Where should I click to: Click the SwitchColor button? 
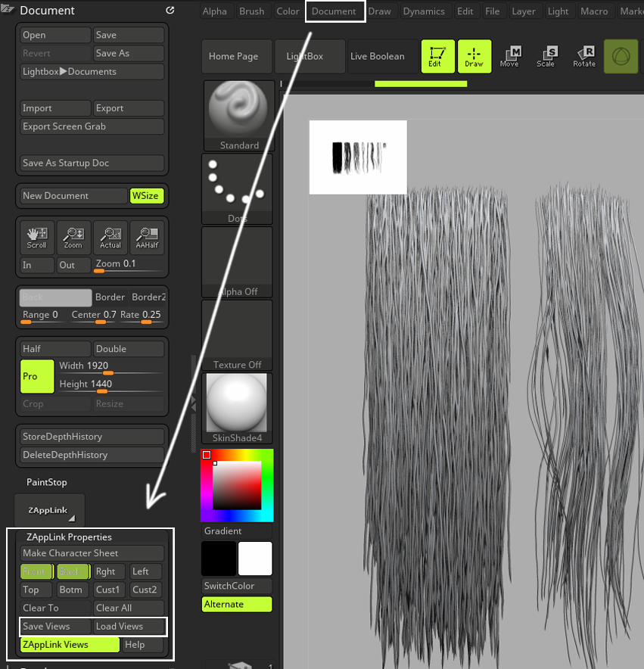click(237, 586)
